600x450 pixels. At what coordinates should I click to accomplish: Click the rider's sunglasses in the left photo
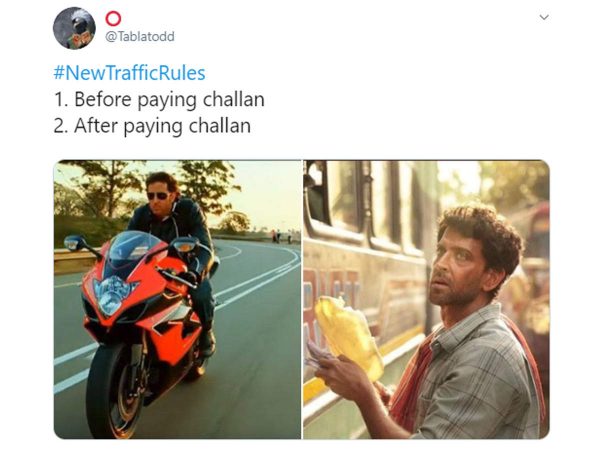click(158, 196)
